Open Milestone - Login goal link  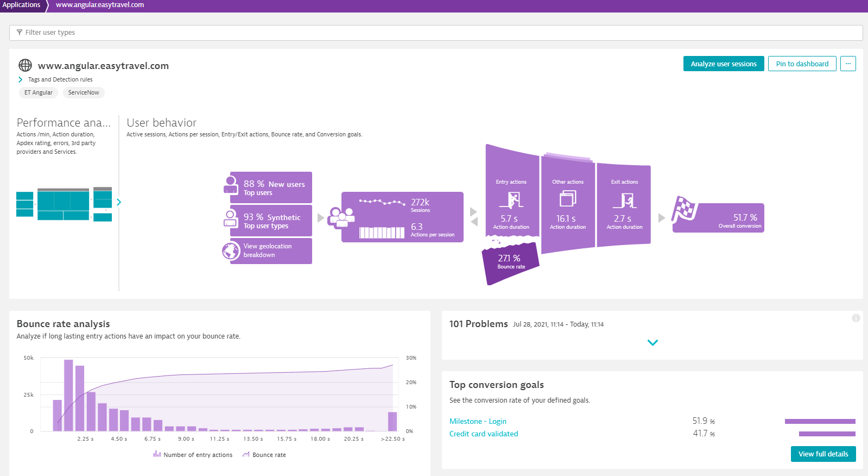(478, 421)
